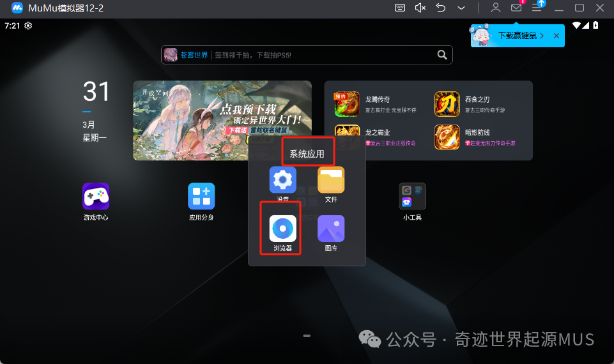This screenshot has height=364, width=614.
Task: Click the back arrow in title bar
Action: (x=441, y=8)
